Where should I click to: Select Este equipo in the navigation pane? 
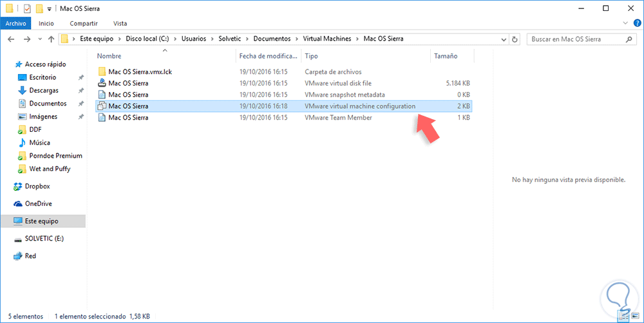[x=41, y=221]
